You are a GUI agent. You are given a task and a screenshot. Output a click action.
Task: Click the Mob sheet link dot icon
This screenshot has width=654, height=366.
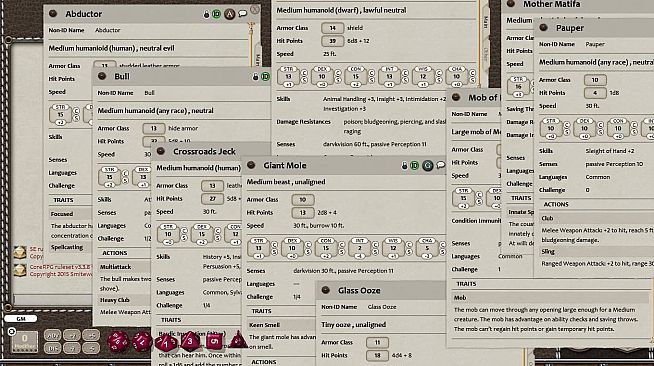click(x=456, y=98)
